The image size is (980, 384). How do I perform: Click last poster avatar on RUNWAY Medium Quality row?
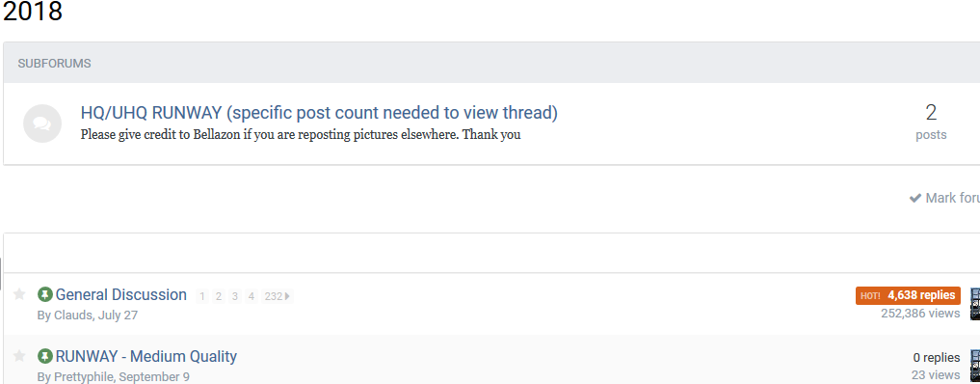tap(974, 366)
